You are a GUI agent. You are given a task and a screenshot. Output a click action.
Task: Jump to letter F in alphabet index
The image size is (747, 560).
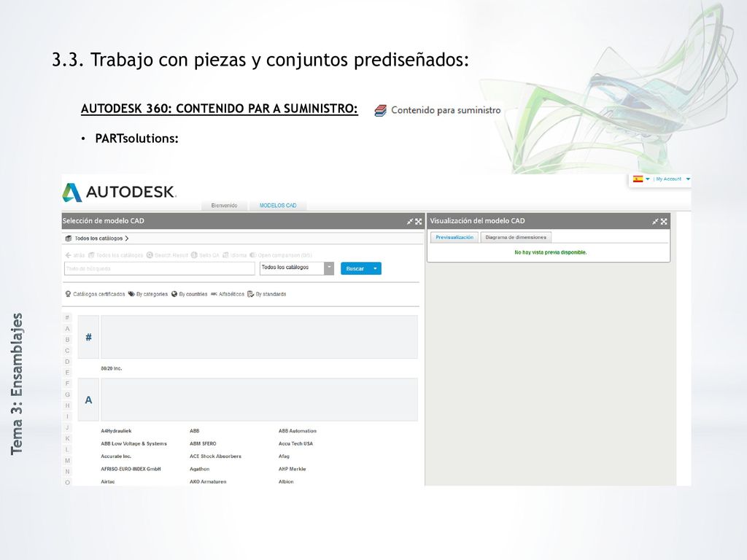tap(67, 384)
